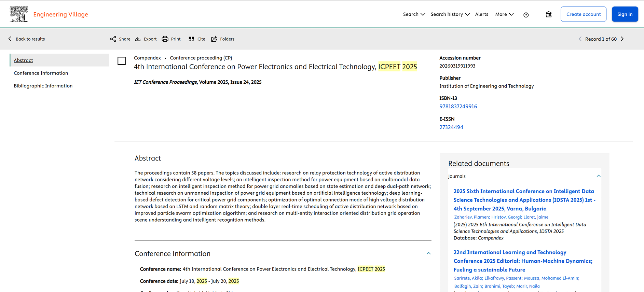Open the Alerts menu item
This screenshot has width=644, height=292.
click(x=482, y=14)
